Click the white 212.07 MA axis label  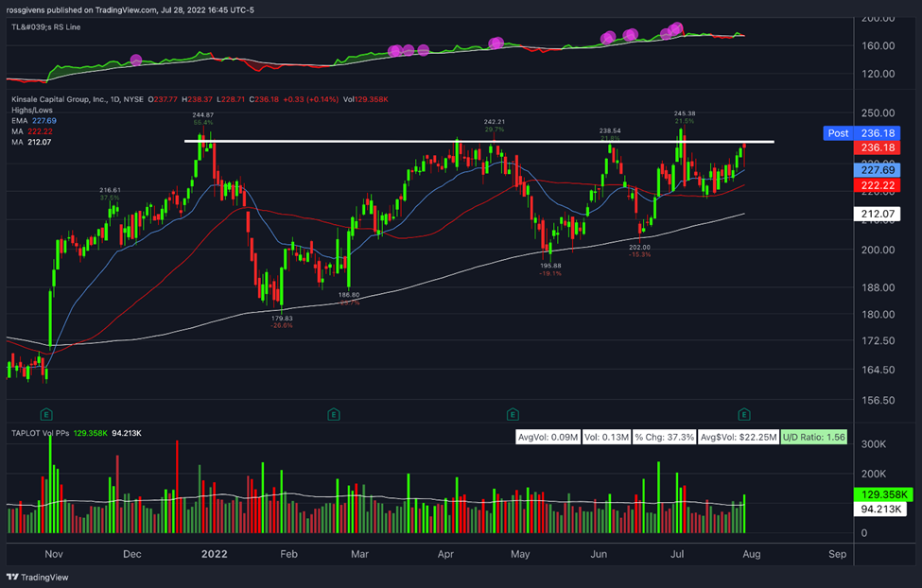tap(878, 214)
